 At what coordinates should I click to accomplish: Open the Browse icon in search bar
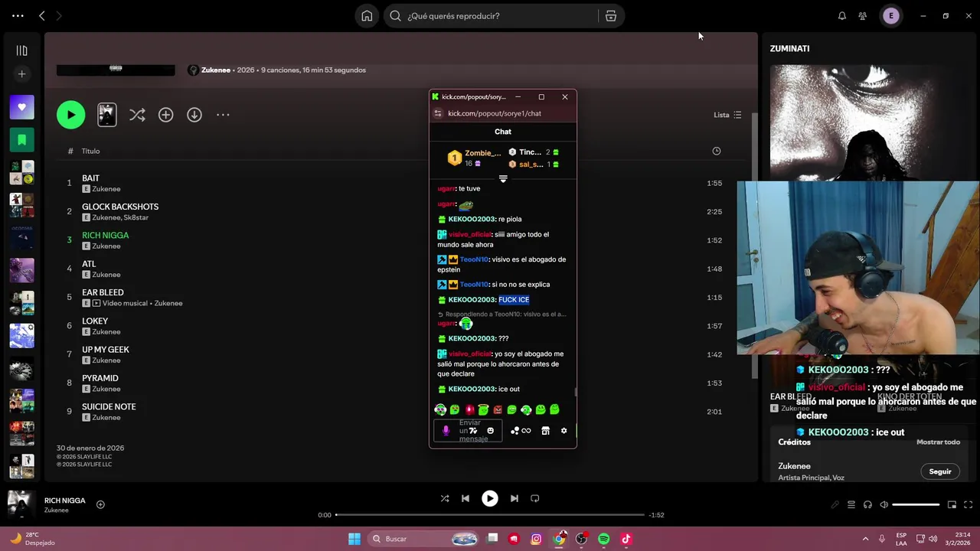tap(611, 16)
